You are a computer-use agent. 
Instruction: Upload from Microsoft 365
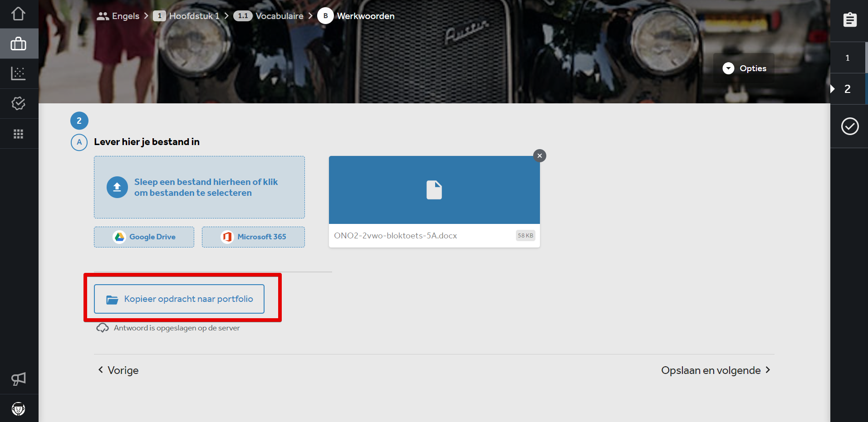253,237
